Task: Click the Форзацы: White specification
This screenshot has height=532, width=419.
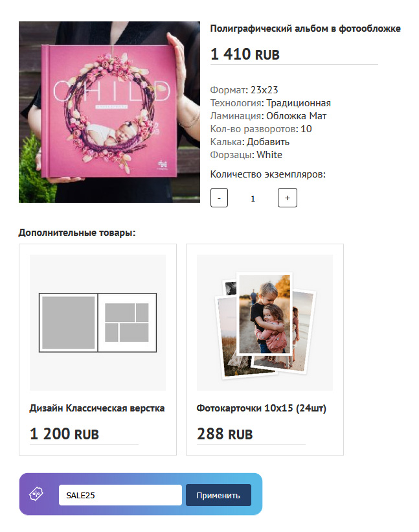Action: [246, 155]
